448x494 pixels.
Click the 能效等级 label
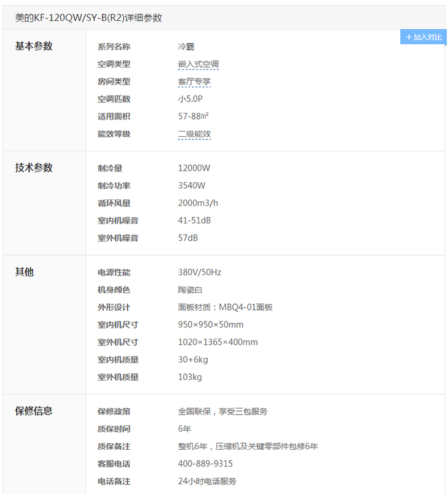tap(113, 134)
